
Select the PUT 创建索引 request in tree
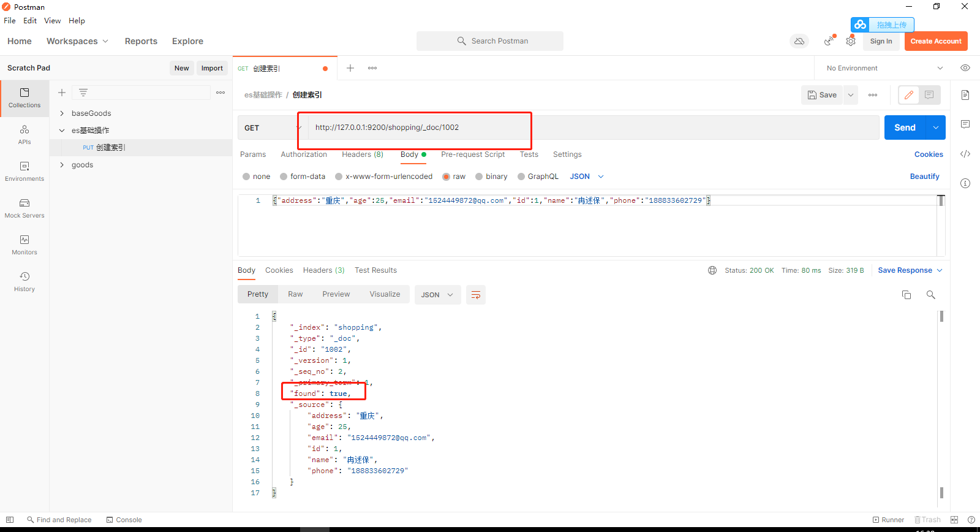point(141,148)
